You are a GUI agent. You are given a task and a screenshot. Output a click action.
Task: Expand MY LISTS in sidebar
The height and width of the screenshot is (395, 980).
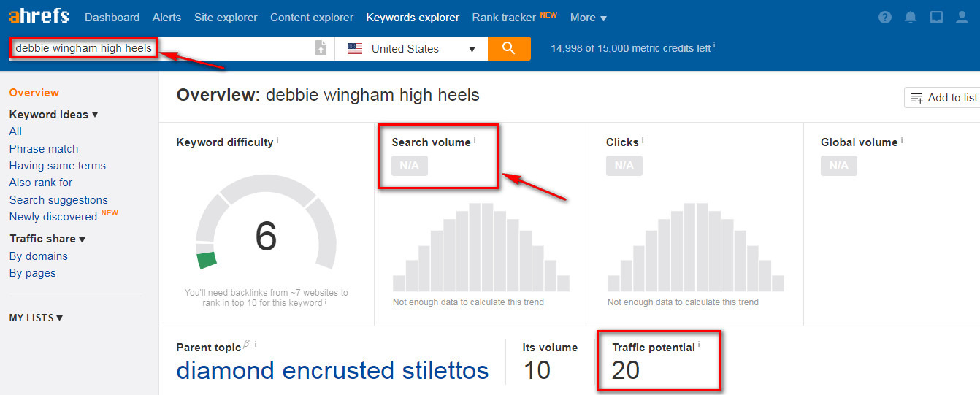pos(36,318)
